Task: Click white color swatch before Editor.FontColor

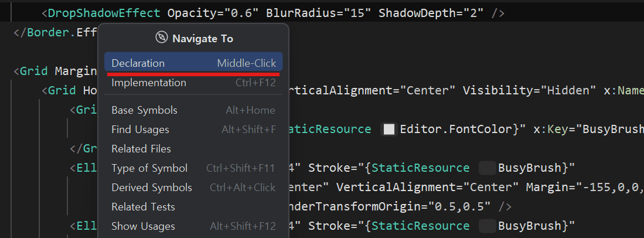Action: (389, 130)
